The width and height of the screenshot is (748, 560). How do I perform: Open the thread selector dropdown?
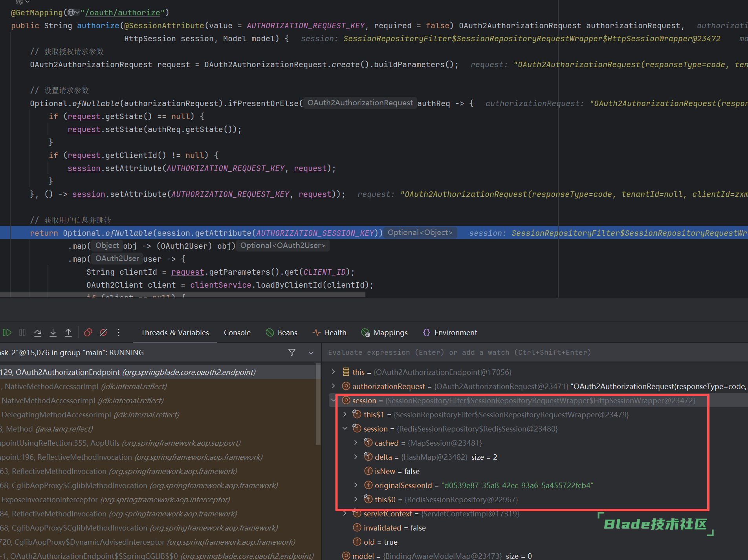[x=311, y=353]
